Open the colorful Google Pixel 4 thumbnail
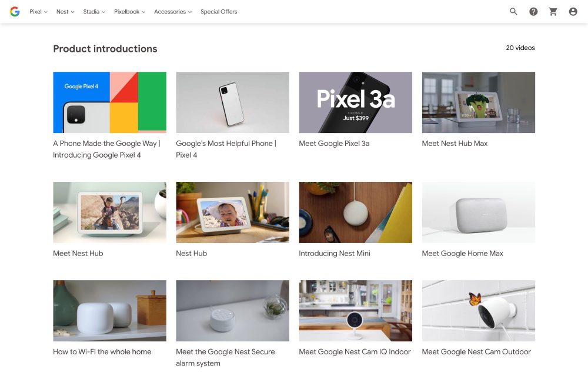This screenshot has height=372, width=588. [109, 102]
